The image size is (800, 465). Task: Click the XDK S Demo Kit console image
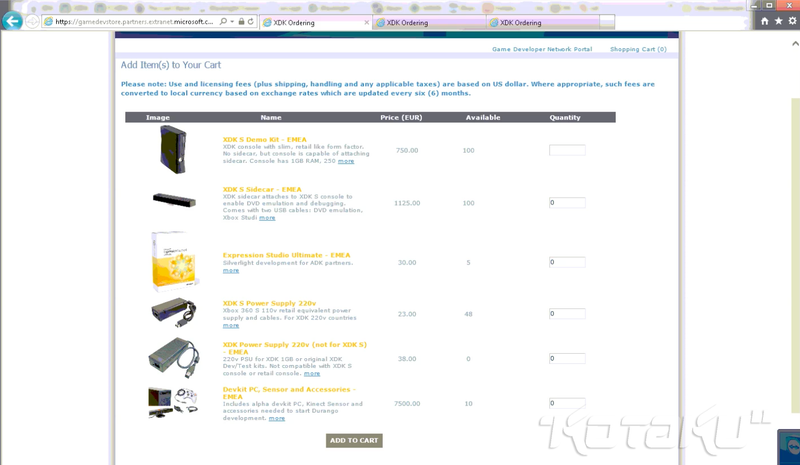click(x=173, y=150)
